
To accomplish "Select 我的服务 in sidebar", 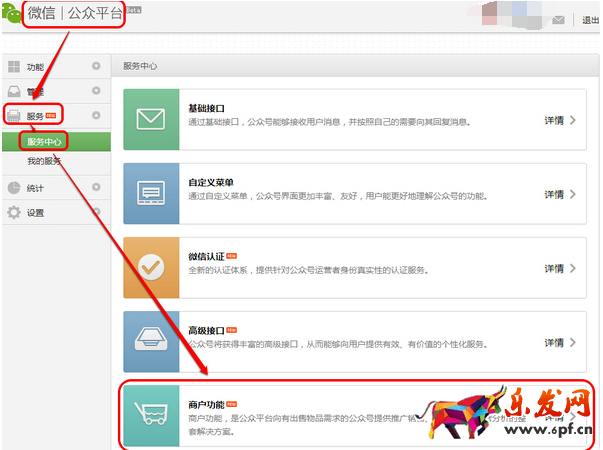I will (44, 161).
